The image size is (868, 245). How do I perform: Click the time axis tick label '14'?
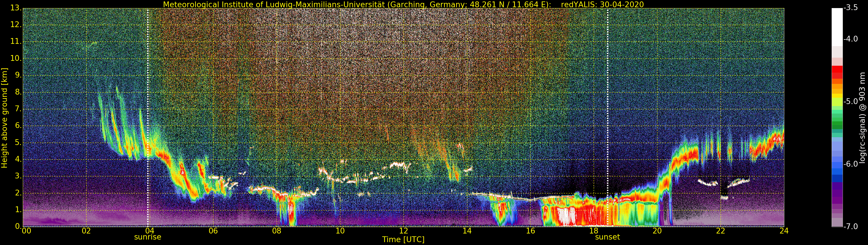tap(467, 231)
